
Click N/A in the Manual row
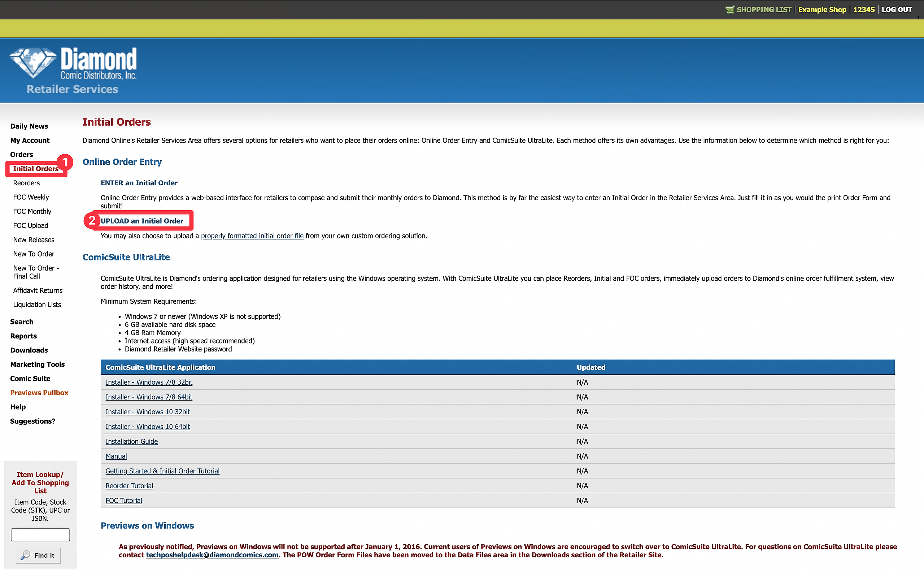pos(582,456)
